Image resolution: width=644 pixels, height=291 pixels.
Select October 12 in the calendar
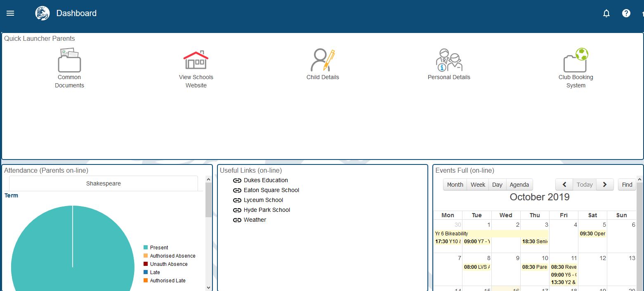click(603, 258)
